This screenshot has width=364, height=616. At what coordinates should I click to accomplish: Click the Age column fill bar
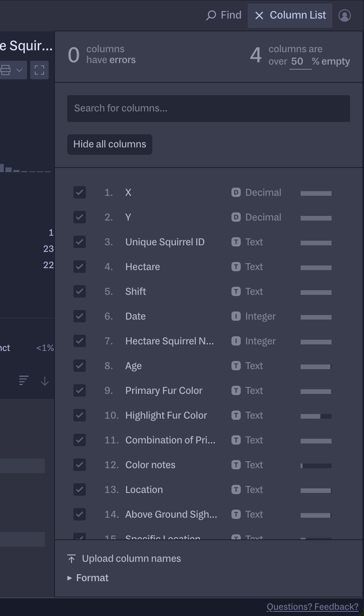[316, 367]
